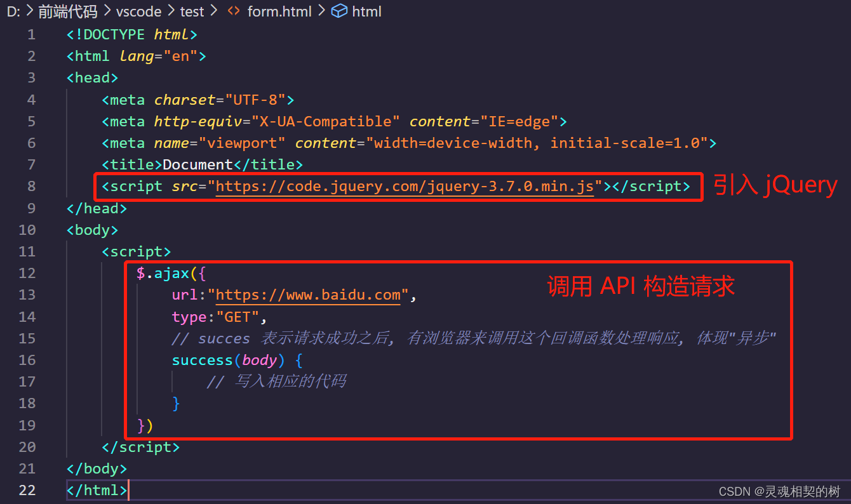
Task: Click the lang="en" attribute text
Action: [x=159, y=56]
